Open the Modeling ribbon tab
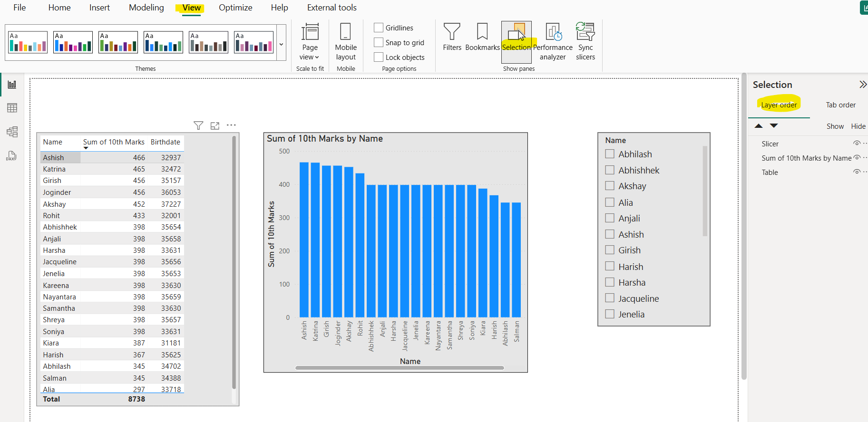 [x=146, y=8]
